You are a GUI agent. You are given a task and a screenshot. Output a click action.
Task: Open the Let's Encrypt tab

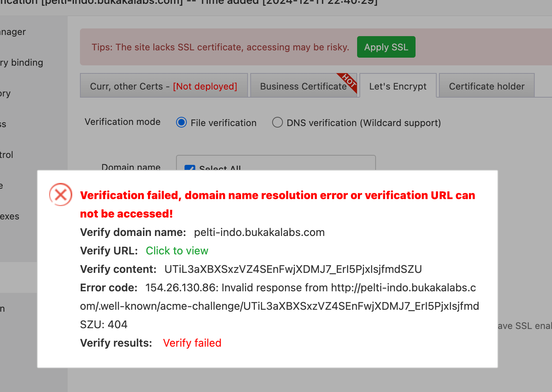coord(397,86)
